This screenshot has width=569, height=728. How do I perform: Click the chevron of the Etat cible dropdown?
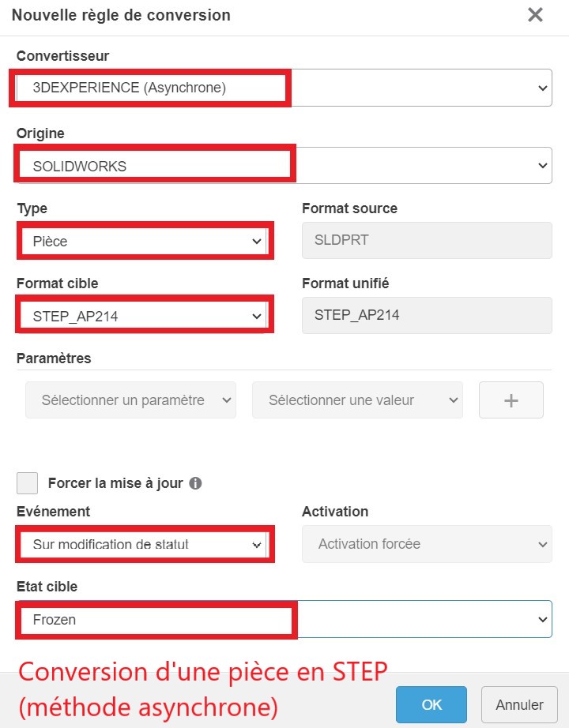tap(541, 619)
